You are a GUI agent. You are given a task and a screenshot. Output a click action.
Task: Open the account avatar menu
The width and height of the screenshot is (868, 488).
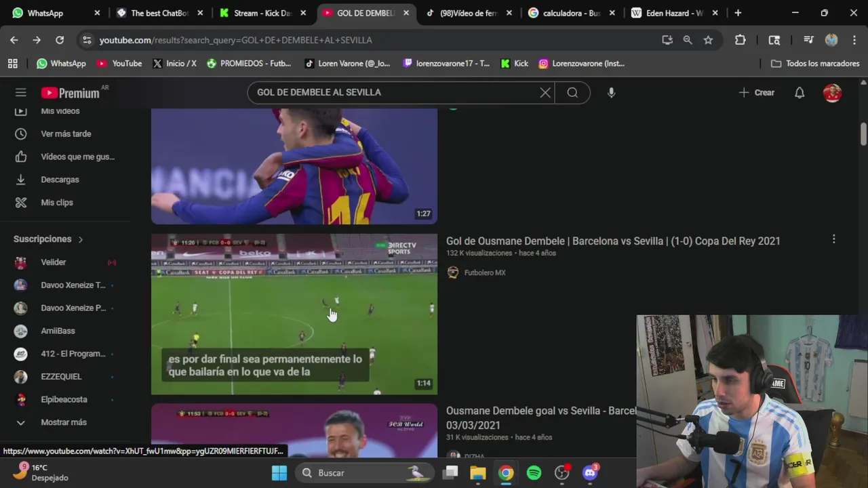coord(832,93)
